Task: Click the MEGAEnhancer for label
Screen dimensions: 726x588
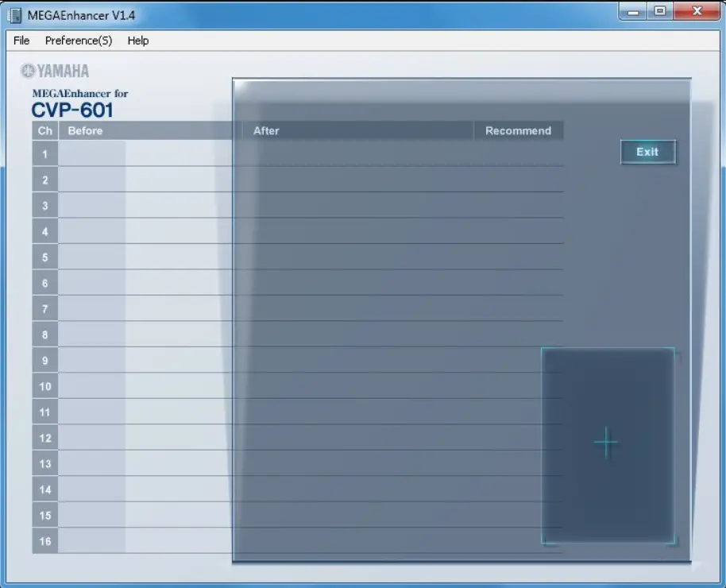Action: tap(79, 93)
